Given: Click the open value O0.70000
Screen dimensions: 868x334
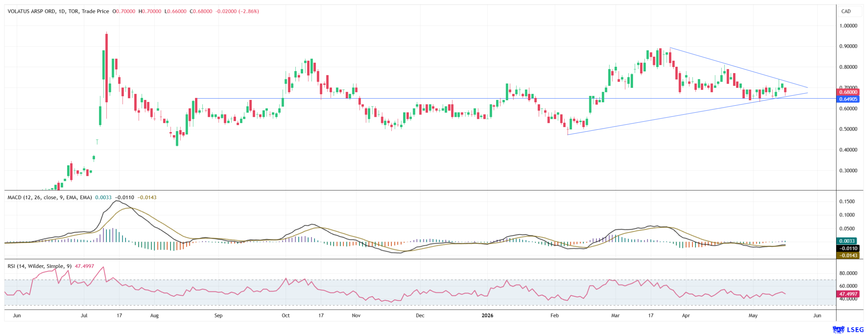Looking at the screenshot, I should pyautogui.click(x=124, y=11).
